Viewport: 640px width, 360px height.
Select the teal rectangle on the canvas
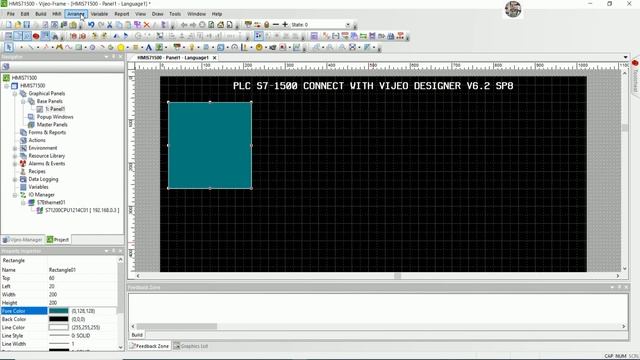[x=210, y=145]
